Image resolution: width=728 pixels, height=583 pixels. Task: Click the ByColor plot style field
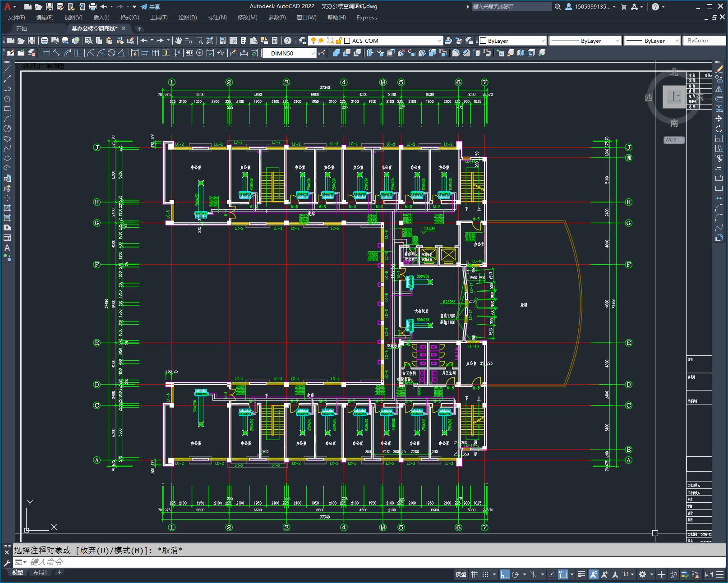705,41
